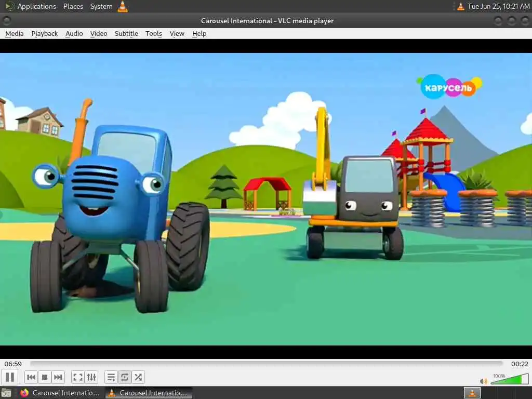The image size is (532, 399).
Task: Open the Applications system menu
Action: pos(31,6)
